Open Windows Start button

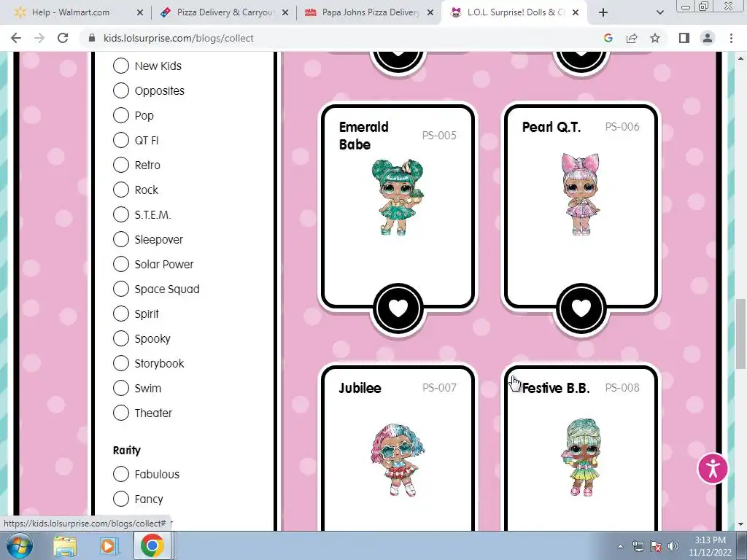coord(19,545)
